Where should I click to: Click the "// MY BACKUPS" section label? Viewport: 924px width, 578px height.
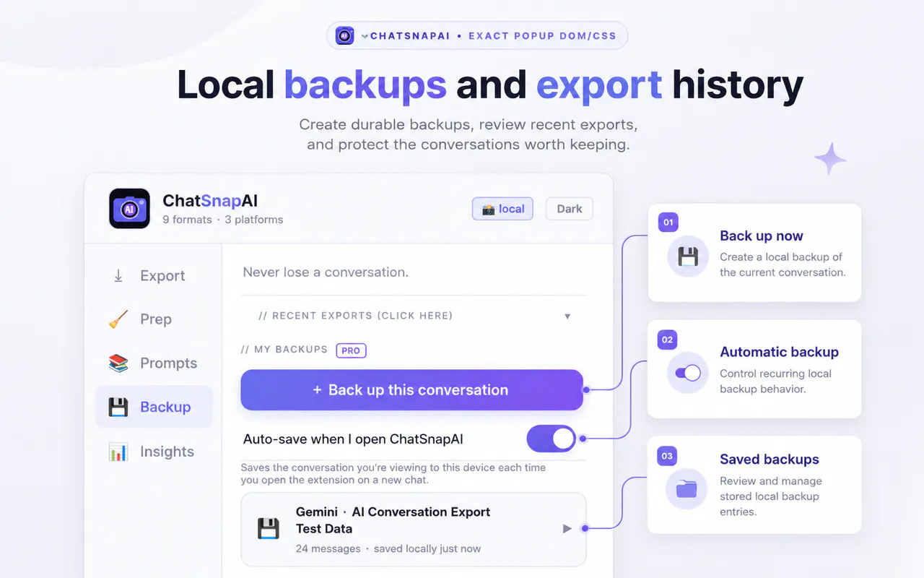(x=284, y=350)
